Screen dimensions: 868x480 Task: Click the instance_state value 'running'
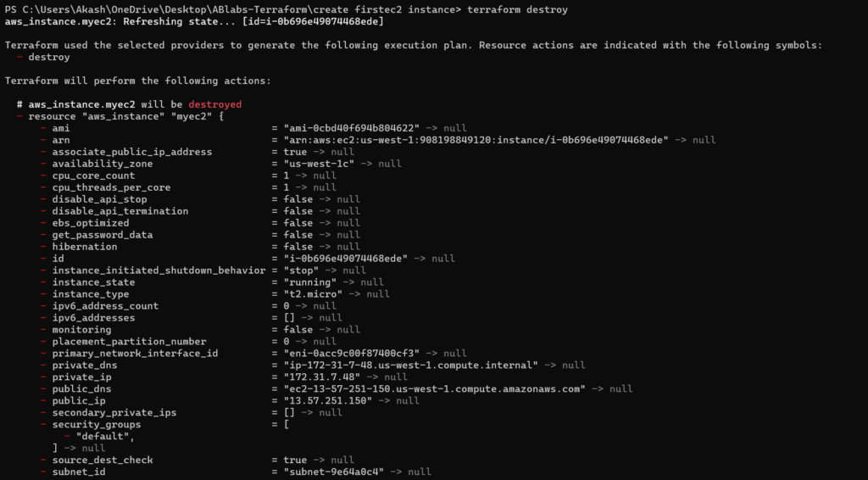[x=310, y=282]
